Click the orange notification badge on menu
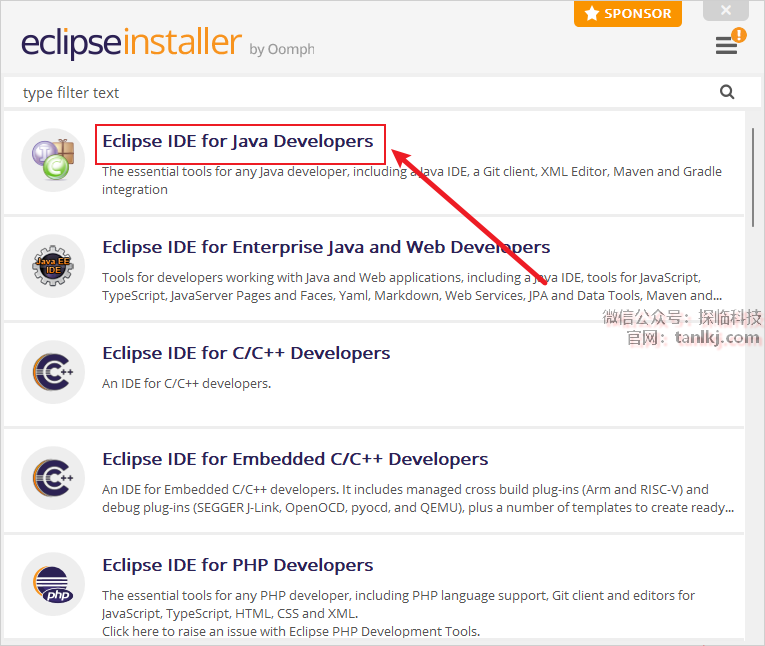Image resolution: width=765 pixels, height=646 pixels. [x=739, y=35]
